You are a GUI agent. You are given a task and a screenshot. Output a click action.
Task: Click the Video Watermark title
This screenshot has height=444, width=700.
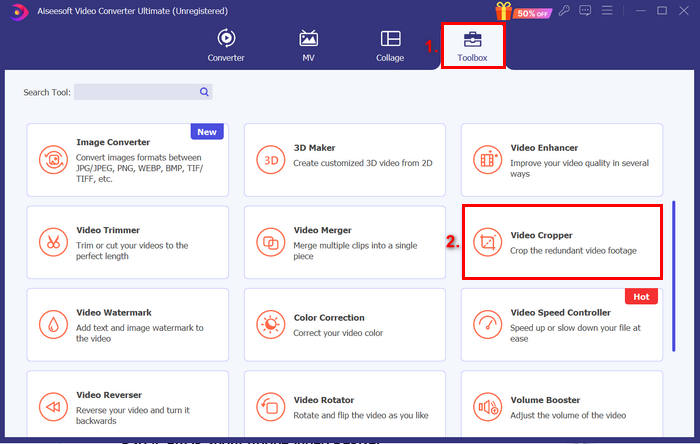coord(114,313)
